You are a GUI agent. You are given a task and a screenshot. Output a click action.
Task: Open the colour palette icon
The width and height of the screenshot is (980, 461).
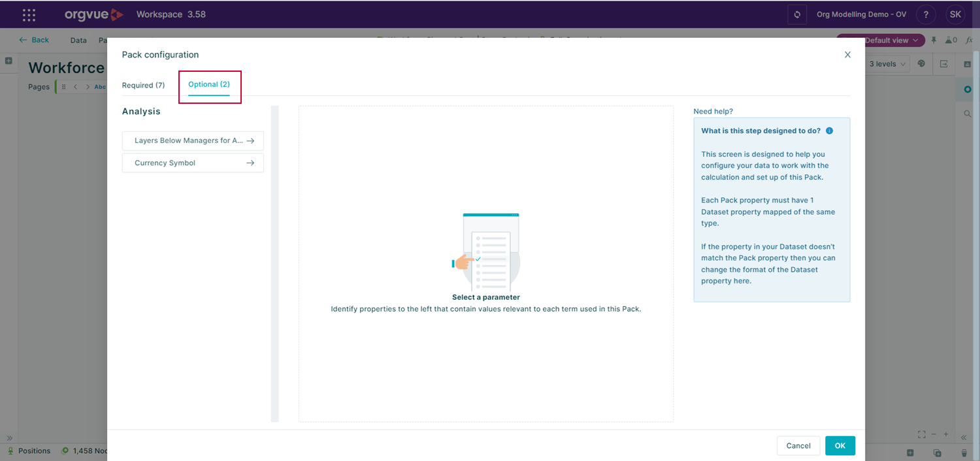(922, 64)
